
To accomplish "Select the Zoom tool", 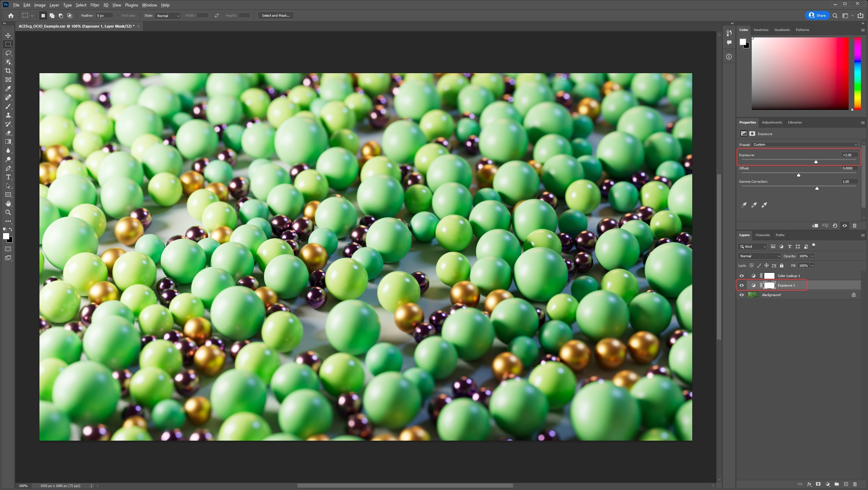I will [x=8, y=213].
